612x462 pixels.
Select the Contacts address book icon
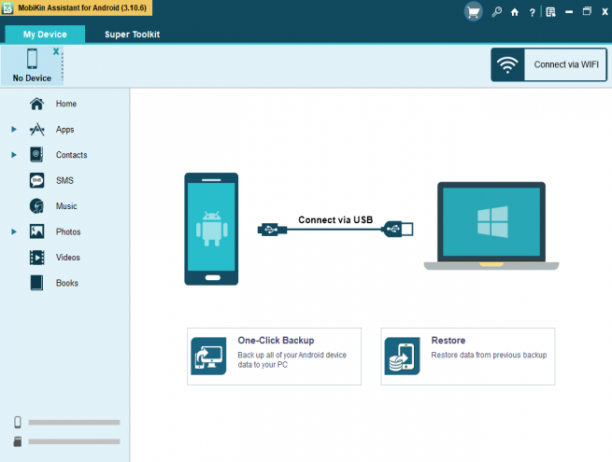point(37,155)
